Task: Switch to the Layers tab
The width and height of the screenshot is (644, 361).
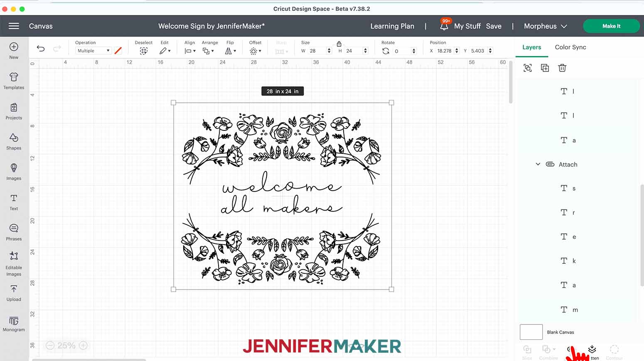Action: 531,47
